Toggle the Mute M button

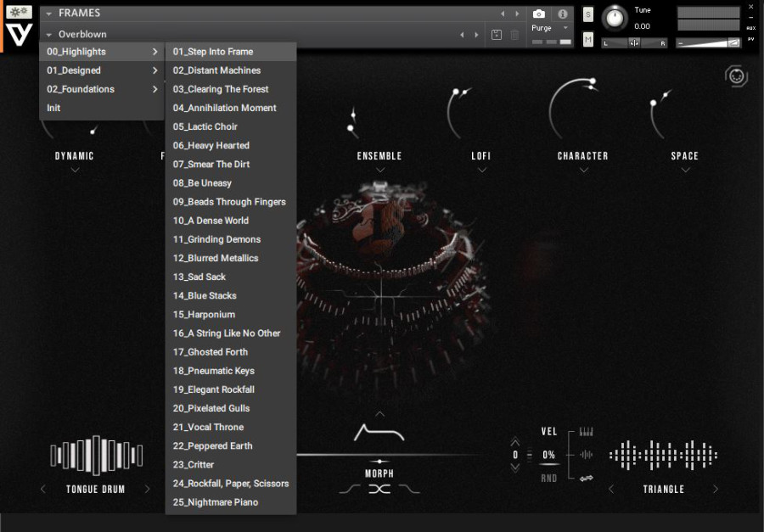click(588, 39)
